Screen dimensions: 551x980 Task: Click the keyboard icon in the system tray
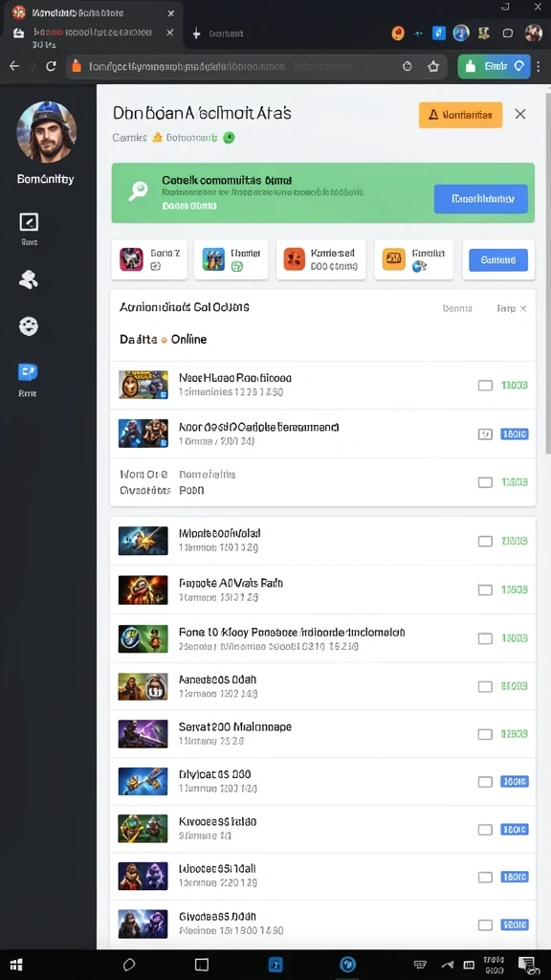[x=421, y=965]
